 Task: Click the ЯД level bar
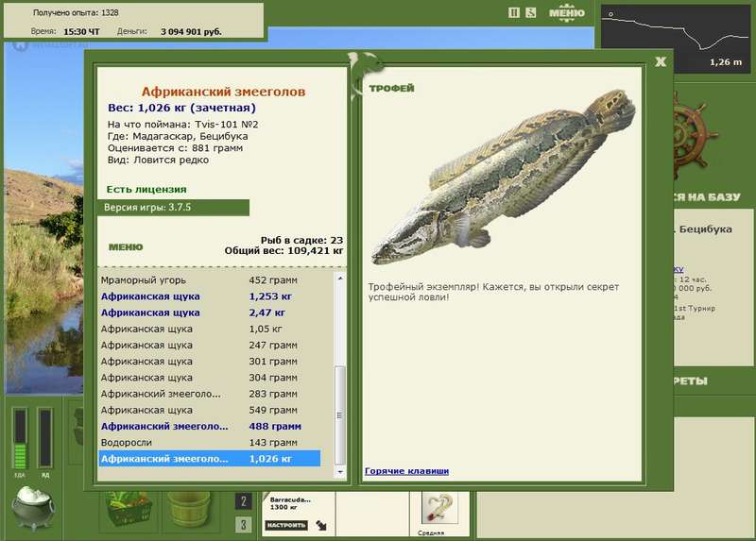coord(45,438)
